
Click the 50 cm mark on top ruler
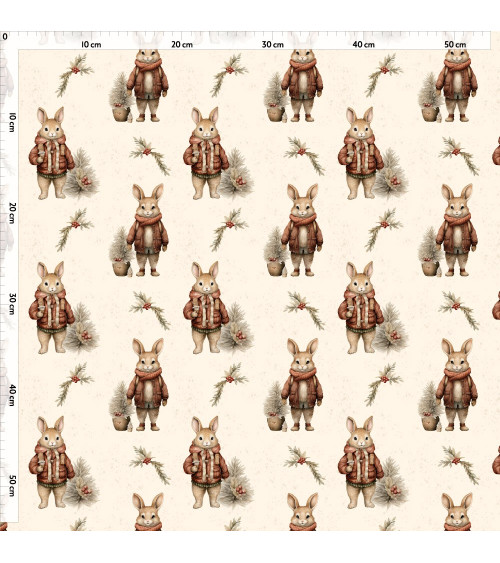pos(455,45)
